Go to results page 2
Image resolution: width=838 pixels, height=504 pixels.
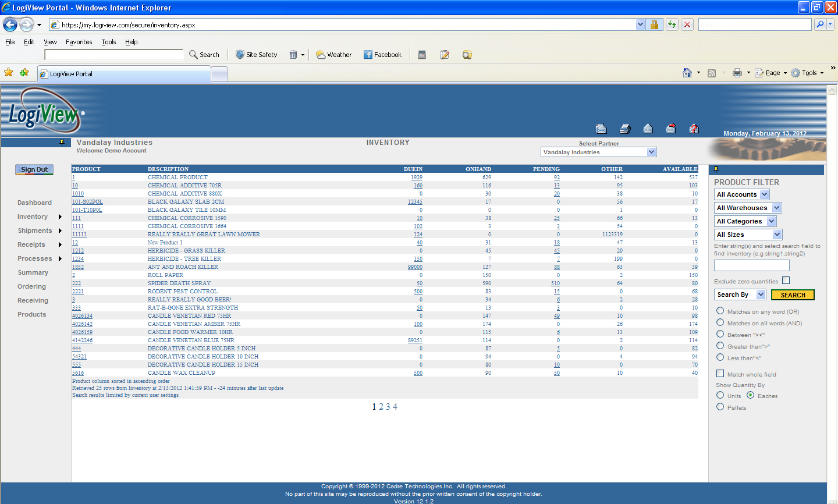click(x=381, y=407)
